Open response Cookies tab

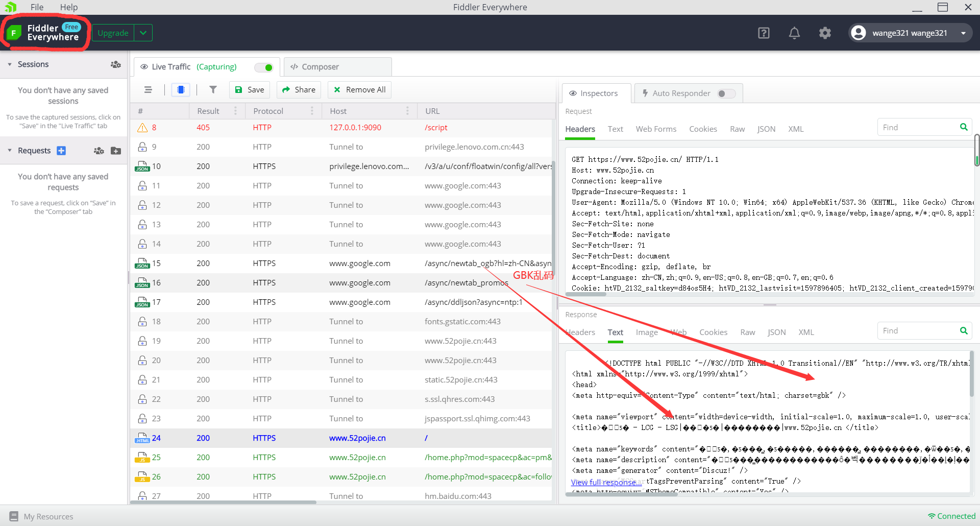click(x=713, y=332)
